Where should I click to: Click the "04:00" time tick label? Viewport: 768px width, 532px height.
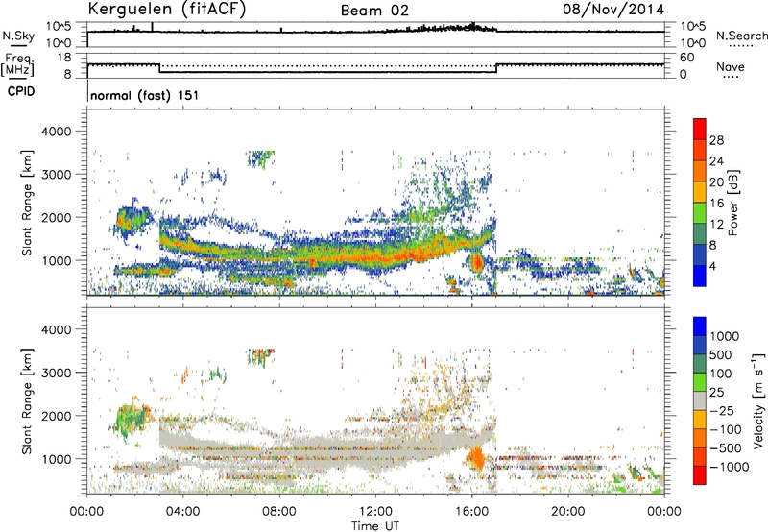tap(182, 512)
